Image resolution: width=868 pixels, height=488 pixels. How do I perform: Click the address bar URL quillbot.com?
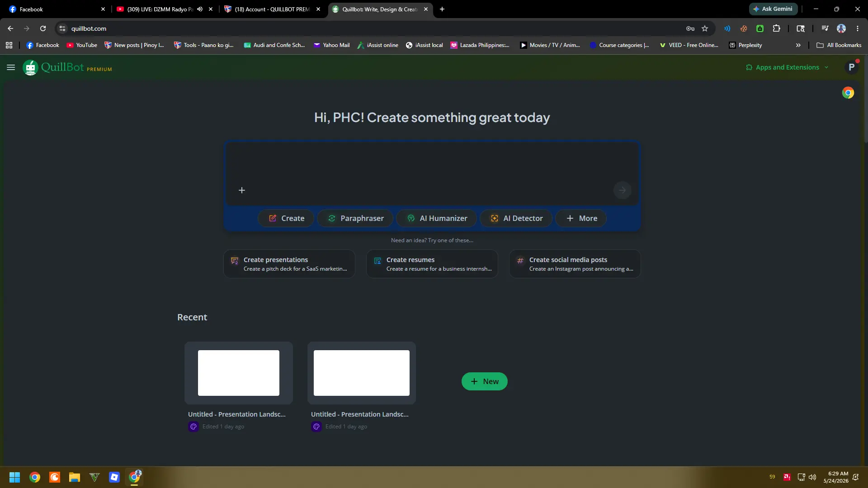89,28
